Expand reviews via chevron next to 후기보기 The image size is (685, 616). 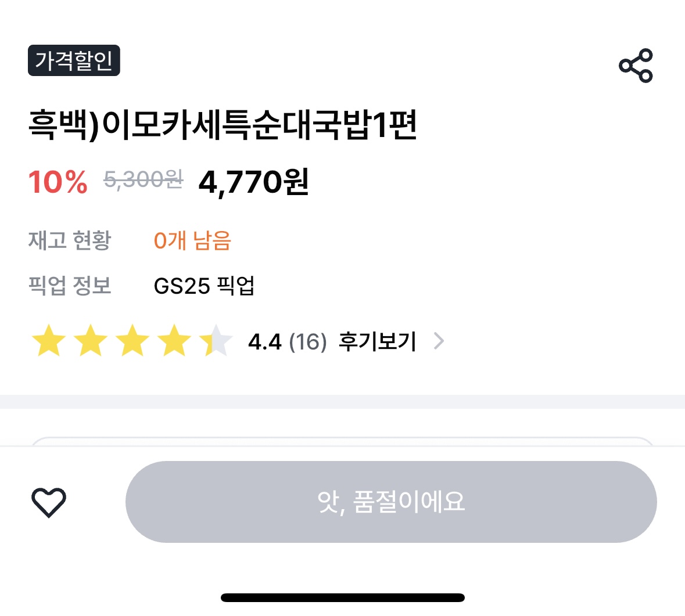point(439,341)
